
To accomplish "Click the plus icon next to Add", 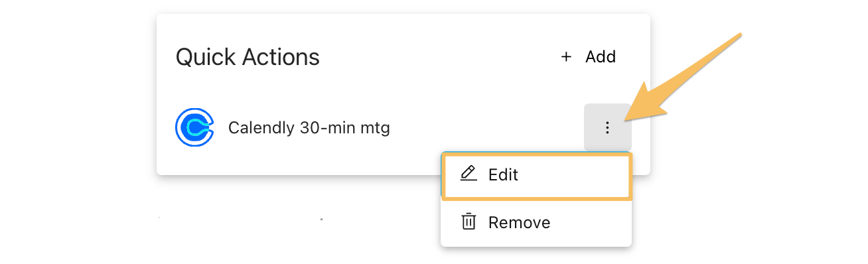I will pos(566,57).
